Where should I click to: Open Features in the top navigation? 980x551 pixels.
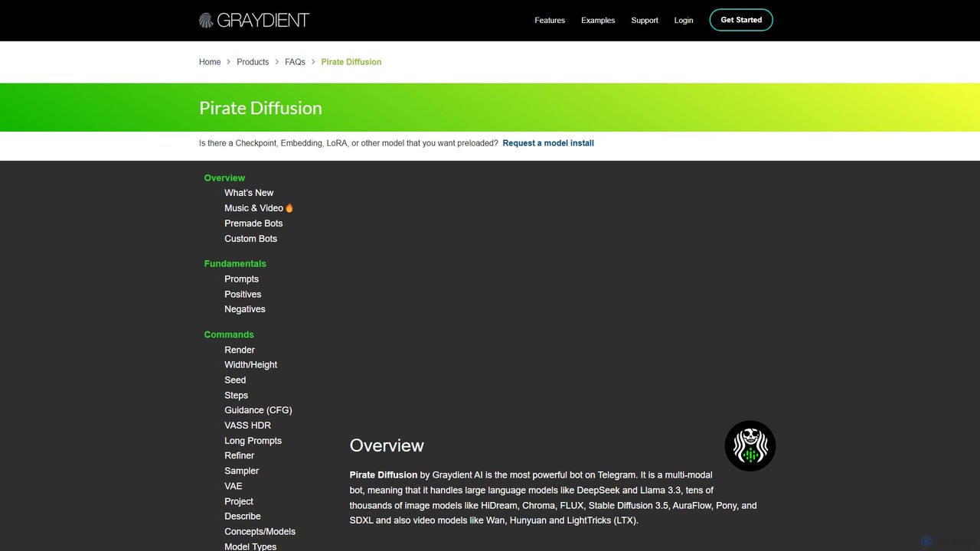tap(550, 21)
